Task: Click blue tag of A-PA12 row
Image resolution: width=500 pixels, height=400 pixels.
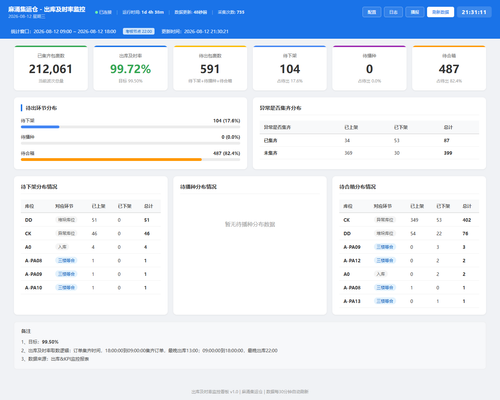Action: (385, 260)
